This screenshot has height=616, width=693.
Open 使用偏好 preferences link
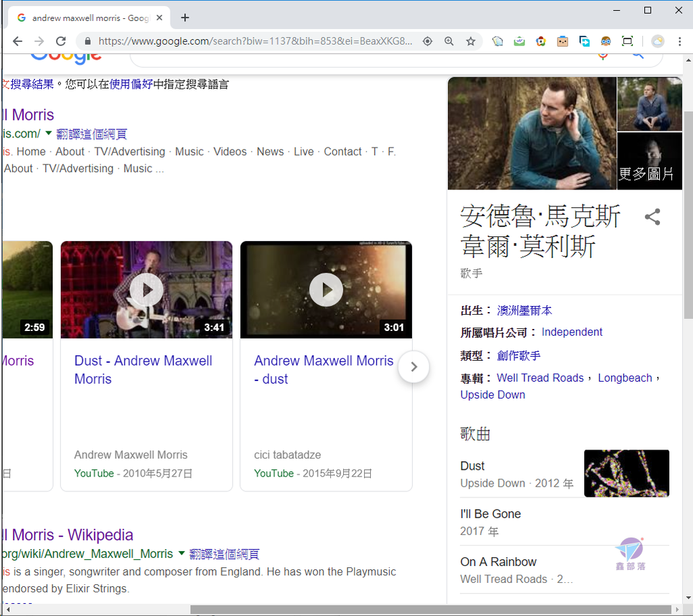pyautogui.click(x=131, y=84)
